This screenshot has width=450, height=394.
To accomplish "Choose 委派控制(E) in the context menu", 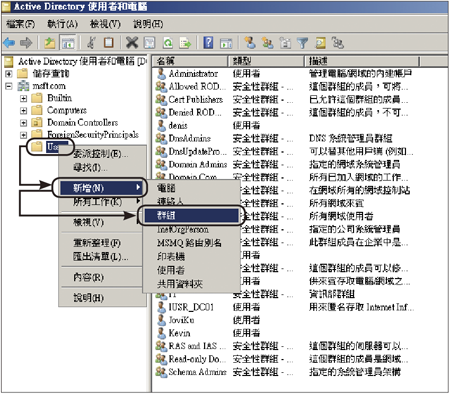I will click(102, 154).
